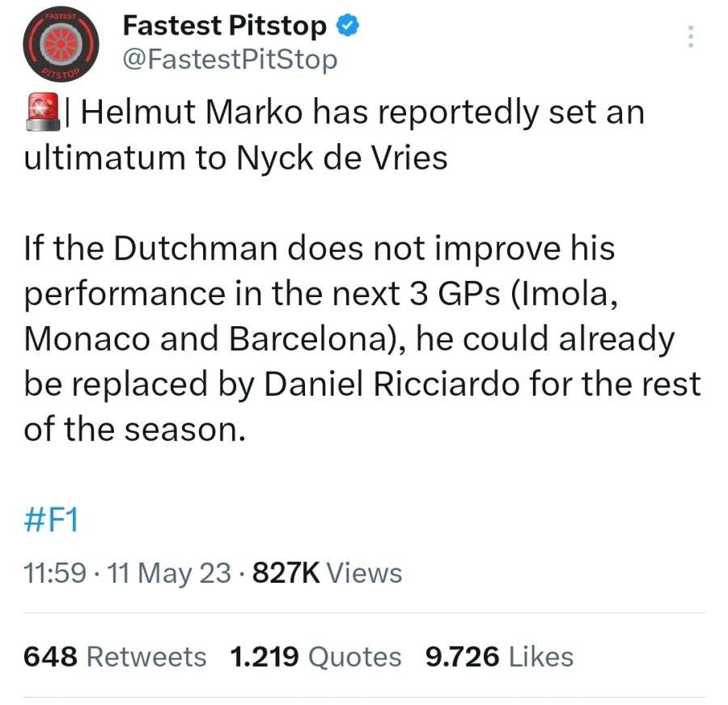Open the @FastestPitStop handle link
The image size is (728, 705).
(x=230, y=60)
